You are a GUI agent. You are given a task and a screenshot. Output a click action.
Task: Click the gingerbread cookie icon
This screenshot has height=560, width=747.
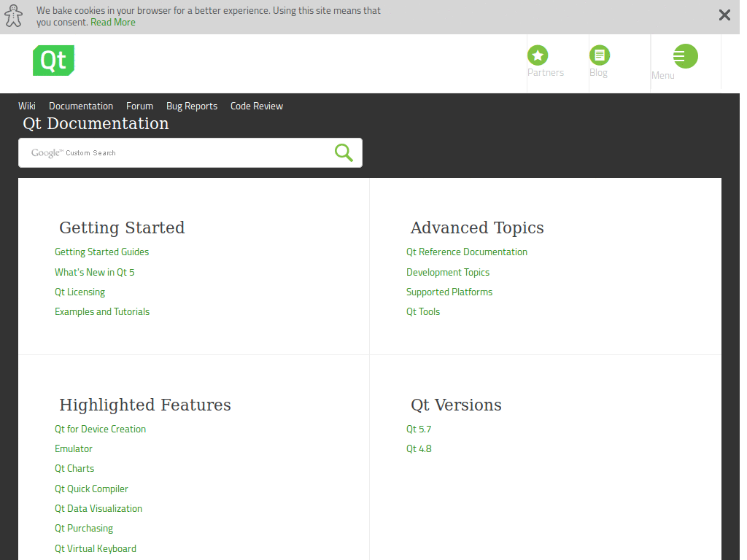[13, 15]
